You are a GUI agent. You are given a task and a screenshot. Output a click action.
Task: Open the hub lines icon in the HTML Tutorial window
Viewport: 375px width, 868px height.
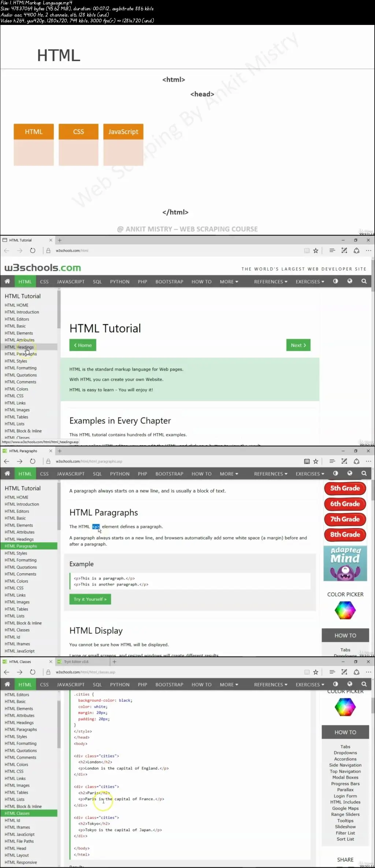click(x=332, y=250)
